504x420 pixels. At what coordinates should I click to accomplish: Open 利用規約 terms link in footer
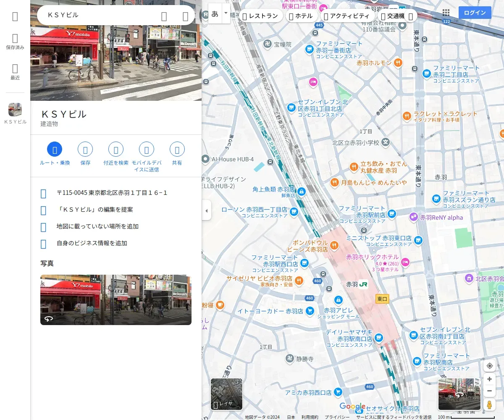click(310, 417)
